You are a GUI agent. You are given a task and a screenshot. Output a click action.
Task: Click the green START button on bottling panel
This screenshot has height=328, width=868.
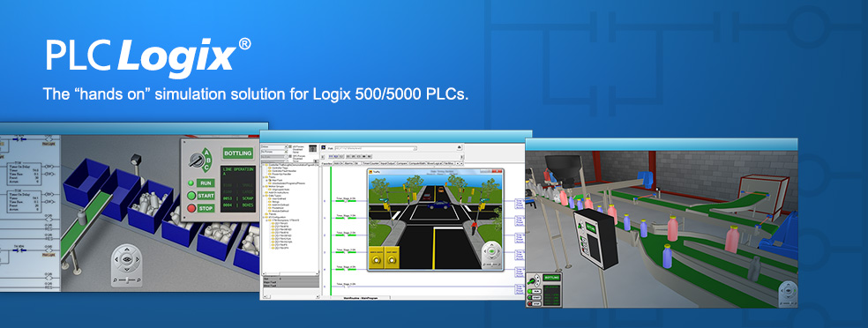pos(191,196)
